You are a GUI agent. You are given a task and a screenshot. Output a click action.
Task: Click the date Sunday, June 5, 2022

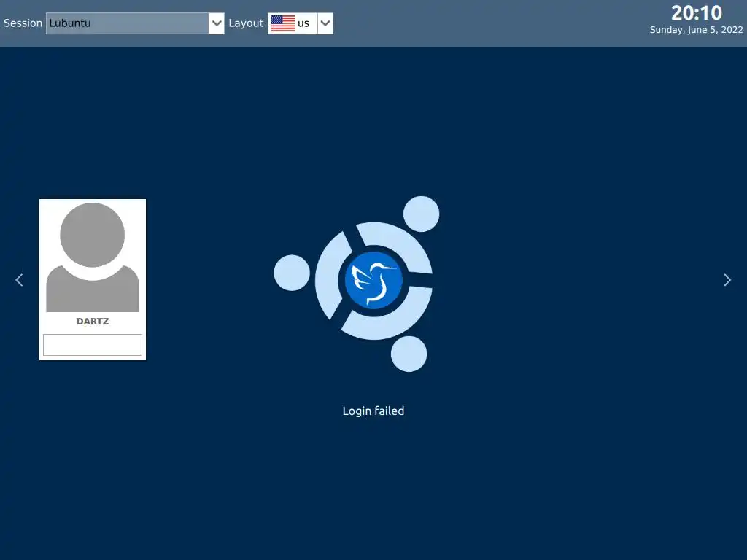(x=696, y=30)
